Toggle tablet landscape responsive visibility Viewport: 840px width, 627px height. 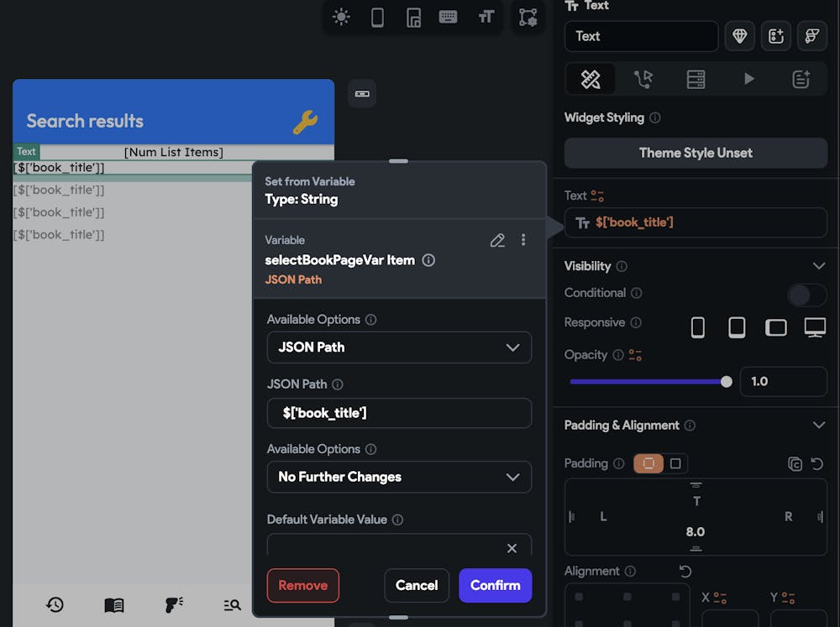[775, 327]
